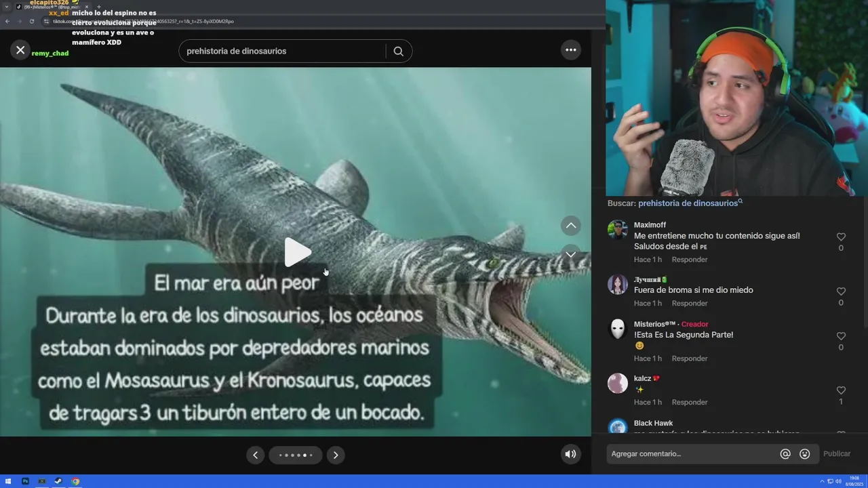Reload the page with refresh icon
Viewport: 868px width, 488px height.
click(x=31, y=21)
